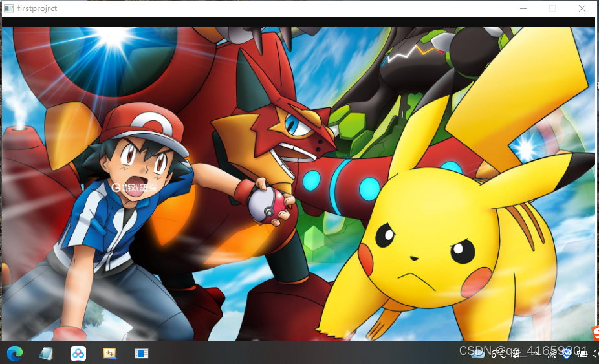
Task: Check the battery status tray icon
Action: click(582, 354)
